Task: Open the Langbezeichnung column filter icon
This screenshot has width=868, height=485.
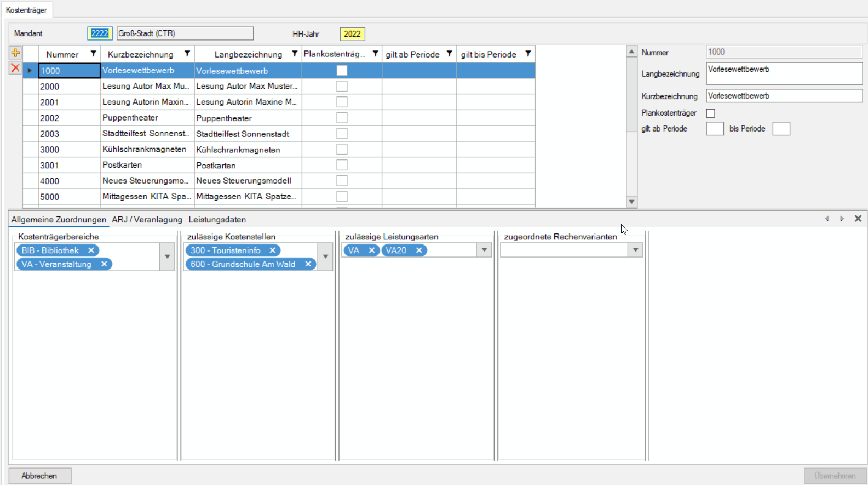Action: pos(295,54)
